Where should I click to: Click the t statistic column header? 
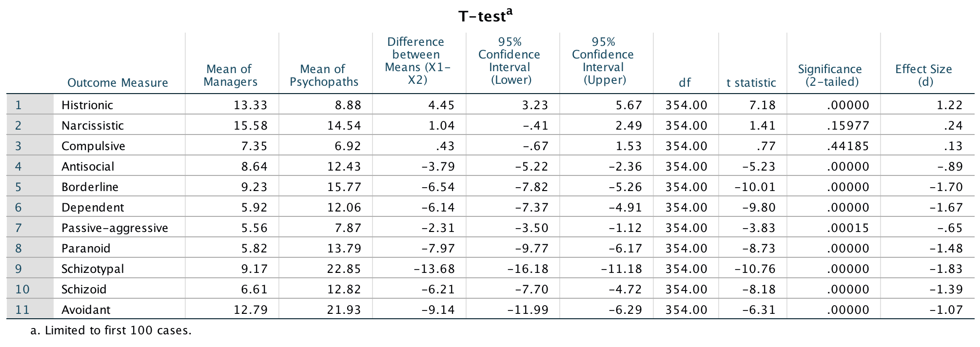coord(751,82)
